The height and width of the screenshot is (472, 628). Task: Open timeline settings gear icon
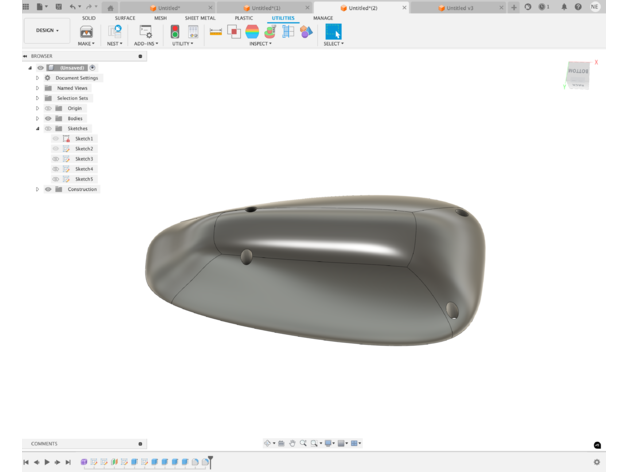[597, 462]
